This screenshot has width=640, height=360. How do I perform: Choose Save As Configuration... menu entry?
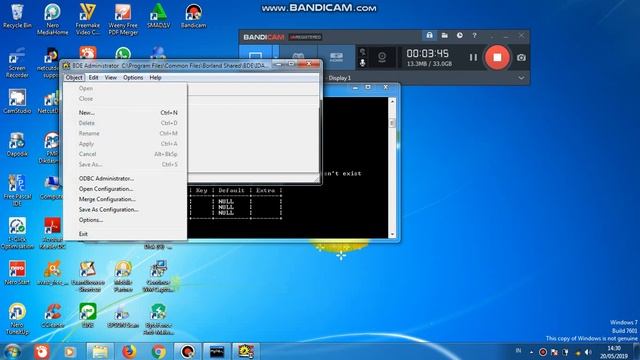pos(125,209)
